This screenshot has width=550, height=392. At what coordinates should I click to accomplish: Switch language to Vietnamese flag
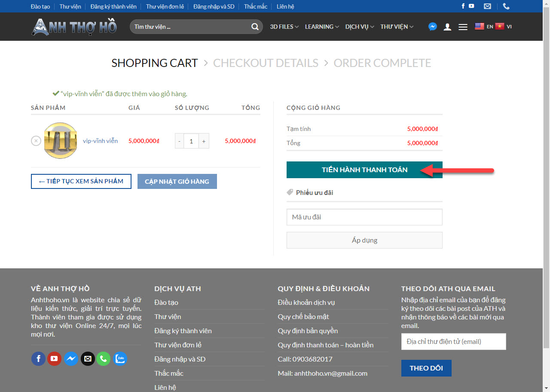(x=499, y=26)
